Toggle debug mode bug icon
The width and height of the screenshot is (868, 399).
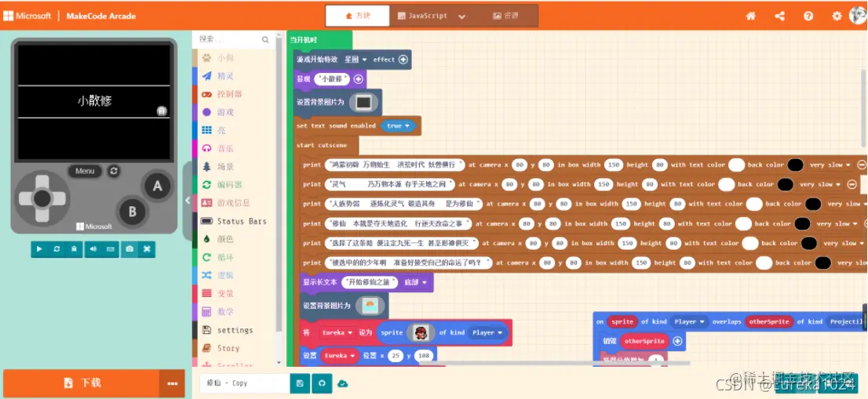[74, 249]
